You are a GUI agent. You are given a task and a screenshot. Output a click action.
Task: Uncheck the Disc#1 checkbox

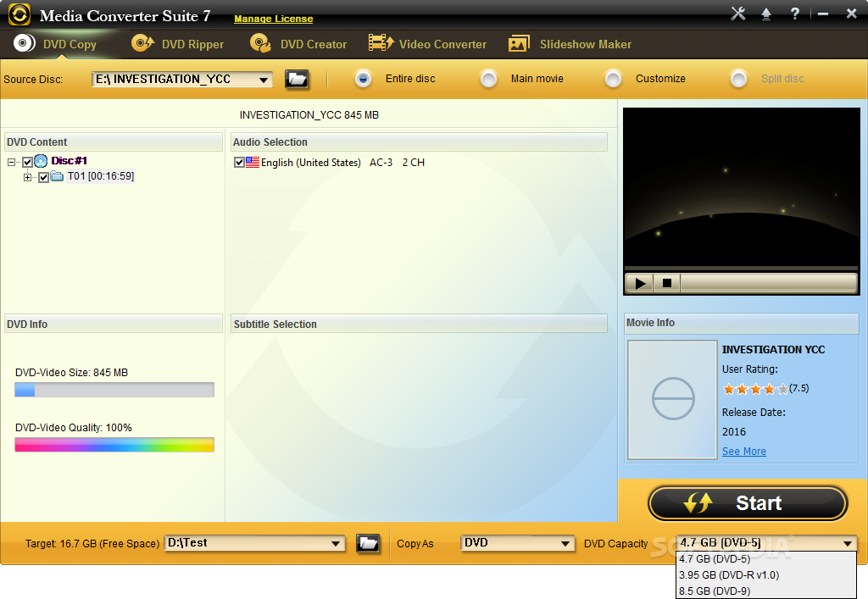coord(27,162)
